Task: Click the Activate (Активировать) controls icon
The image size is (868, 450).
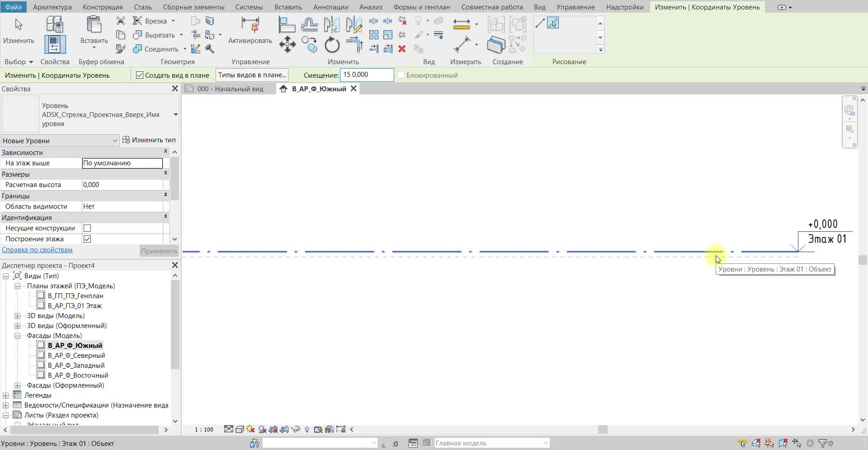Action: pyautogui.click(x=250, y=25)
